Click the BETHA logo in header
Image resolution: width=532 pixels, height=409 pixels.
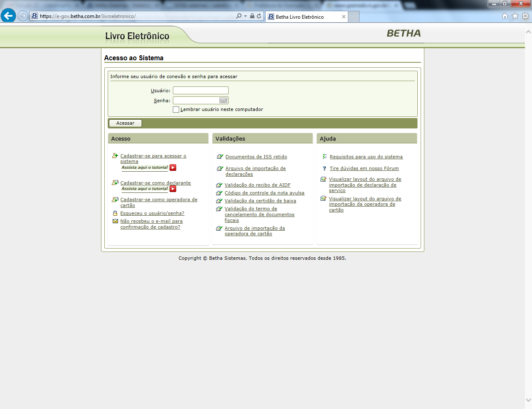[404, 33]
